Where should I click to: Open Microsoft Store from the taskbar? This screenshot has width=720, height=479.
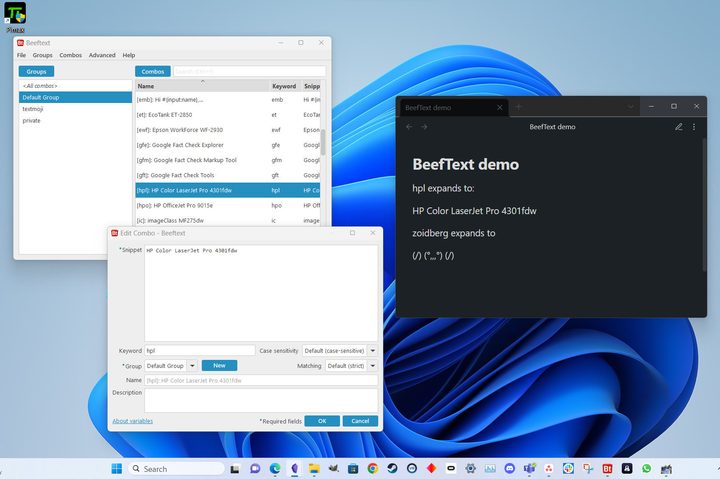[x=353, y=468]
